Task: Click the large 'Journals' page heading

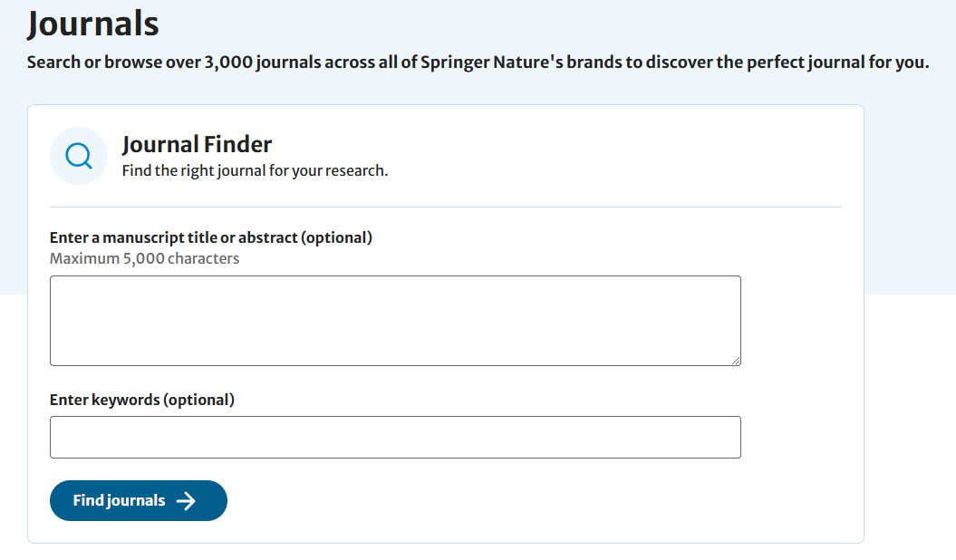Action: point(92,24)
